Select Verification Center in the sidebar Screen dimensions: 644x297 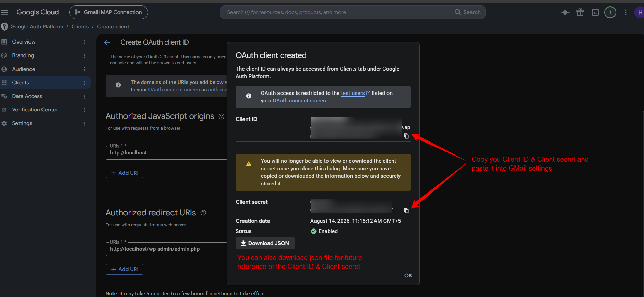coord(45,110)
